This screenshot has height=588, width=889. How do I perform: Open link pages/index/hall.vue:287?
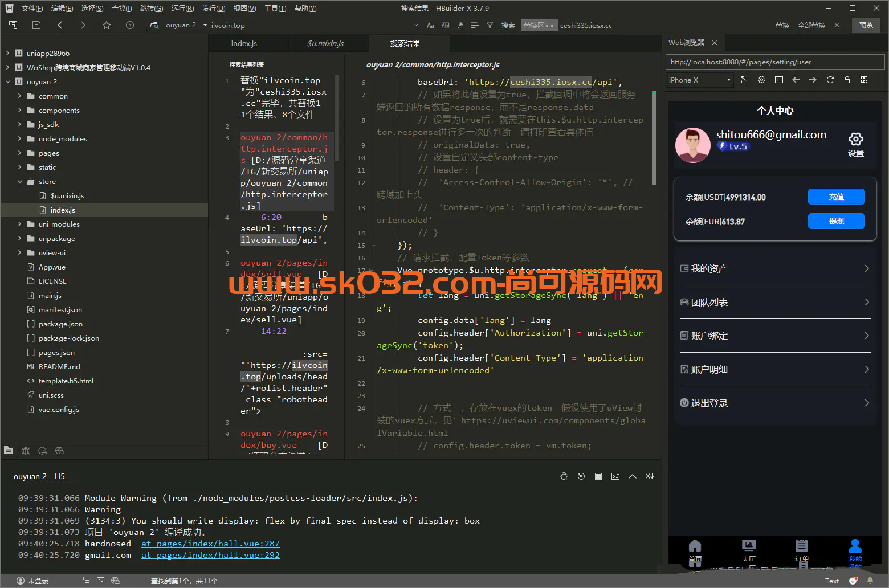tap(210, 544)
